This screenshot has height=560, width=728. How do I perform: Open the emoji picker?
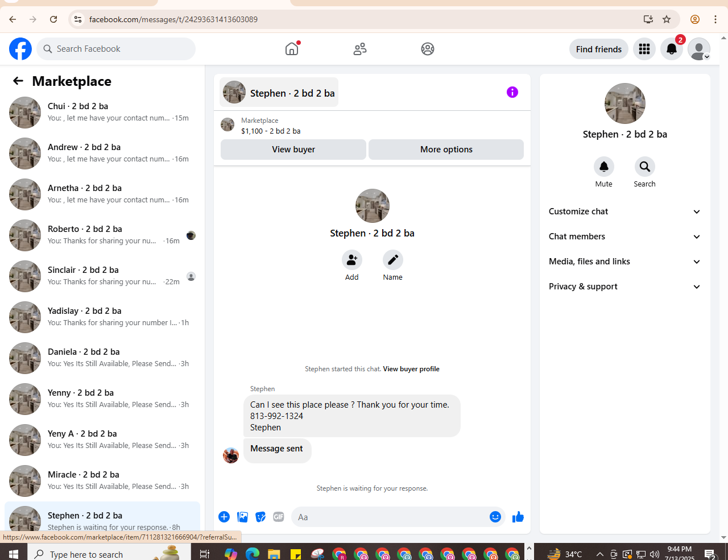coord(495,517)
